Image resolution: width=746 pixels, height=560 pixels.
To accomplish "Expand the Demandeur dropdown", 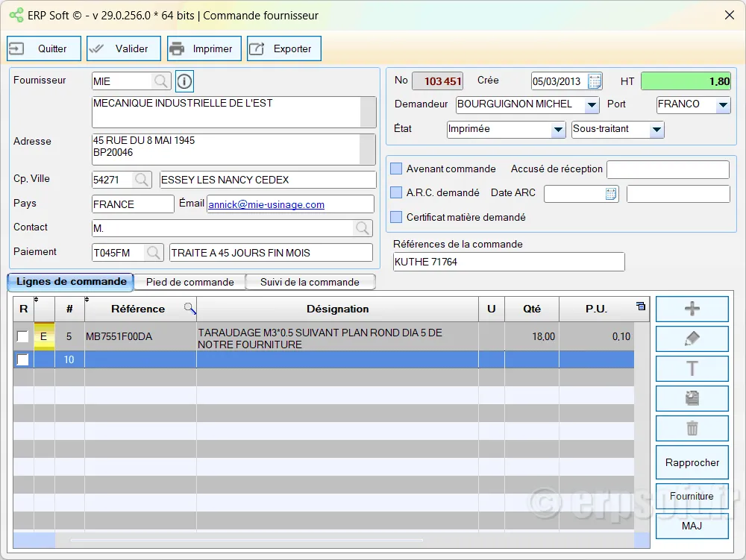I will click(592, 105).
